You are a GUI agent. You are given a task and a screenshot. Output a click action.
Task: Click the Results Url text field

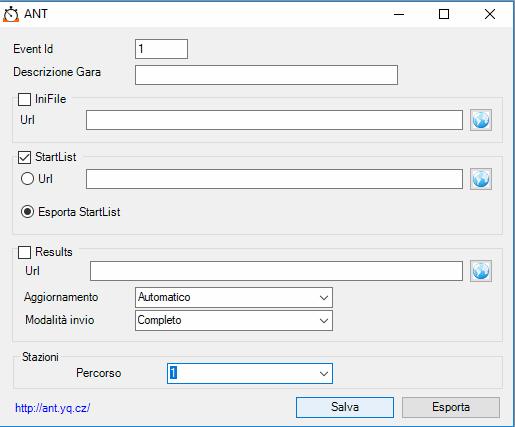(x=276, y=271)
